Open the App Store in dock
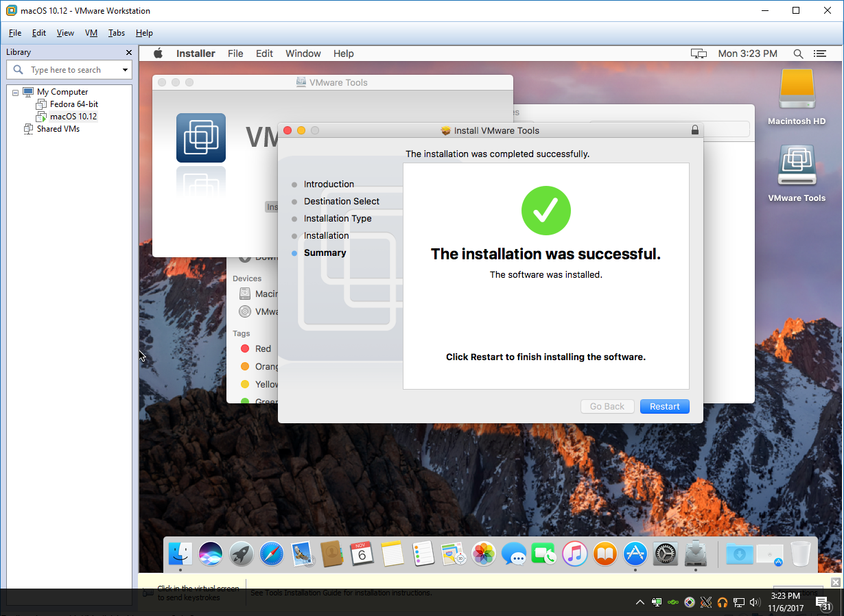 [635, 553]
